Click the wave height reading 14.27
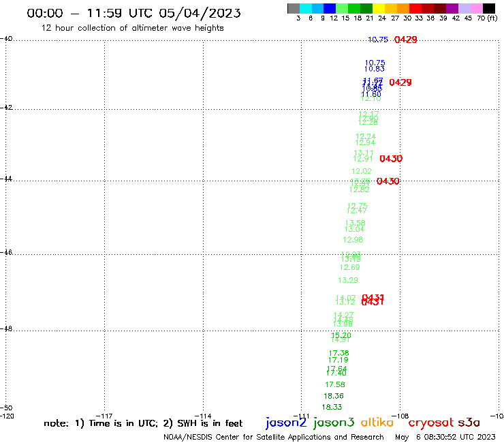Image resolution: width=504 pixels, height=443 pixels. tap(343, 315)
